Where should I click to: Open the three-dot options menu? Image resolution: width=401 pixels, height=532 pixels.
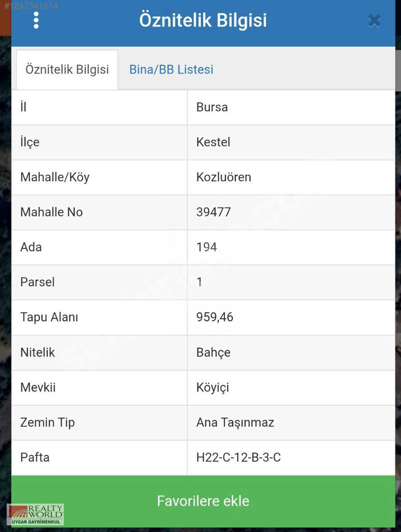(36, 20)
